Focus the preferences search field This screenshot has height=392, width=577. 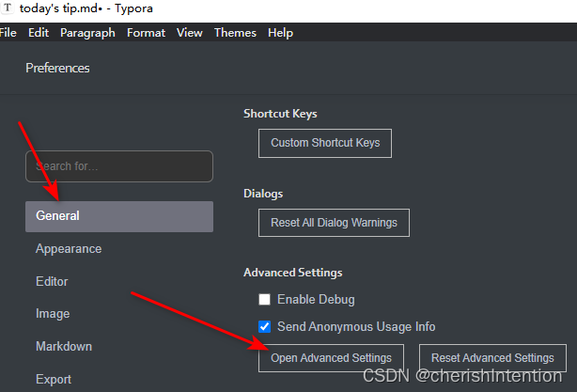(119, 166)
